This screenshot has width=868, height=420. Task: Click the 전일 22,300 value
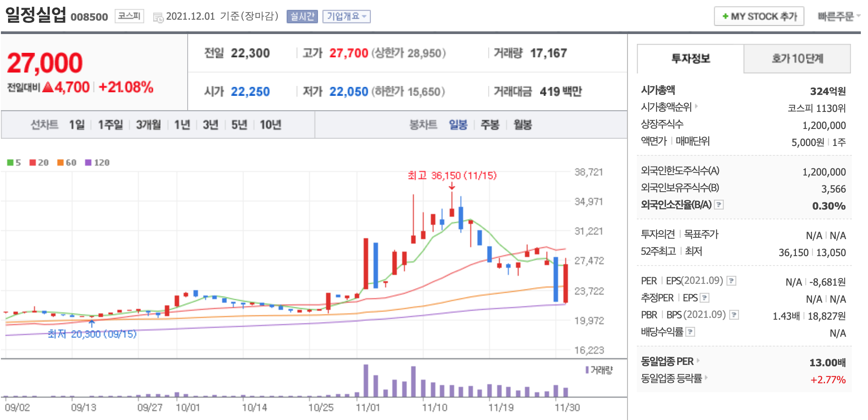coord(250,53)
